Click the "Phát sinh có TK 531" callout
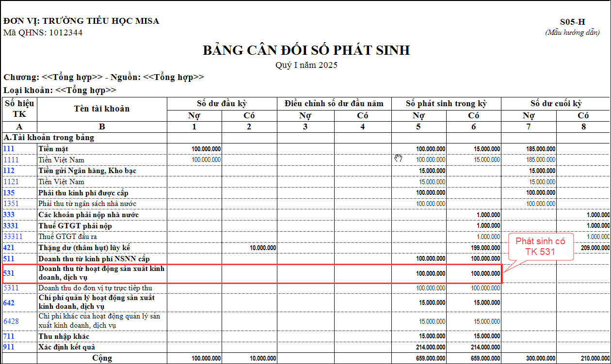This screenshot has width=611, height=364. (x=537, y=246)
